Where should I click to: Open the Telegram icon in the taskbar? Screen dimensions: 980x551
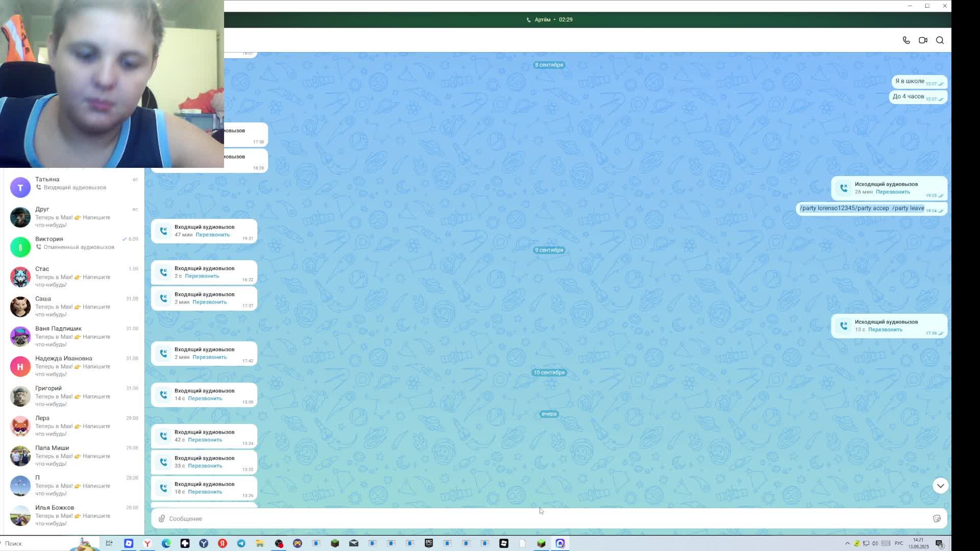coord(241,543)
